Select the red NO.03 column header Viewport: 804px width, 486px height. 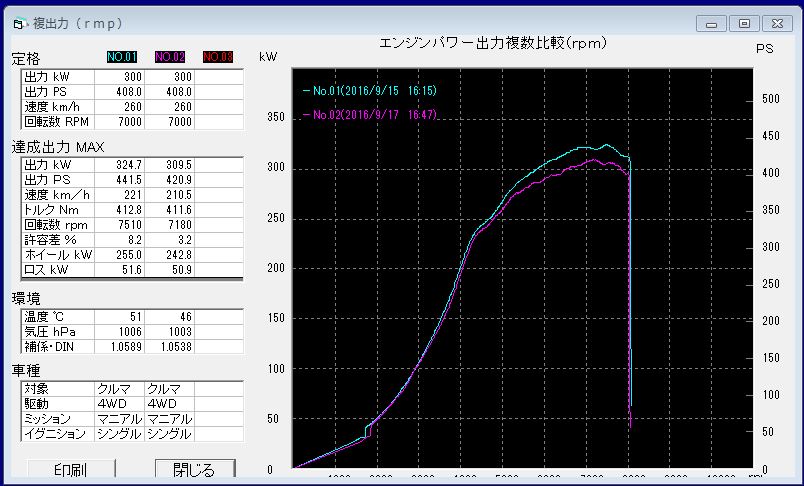(217, 57)
